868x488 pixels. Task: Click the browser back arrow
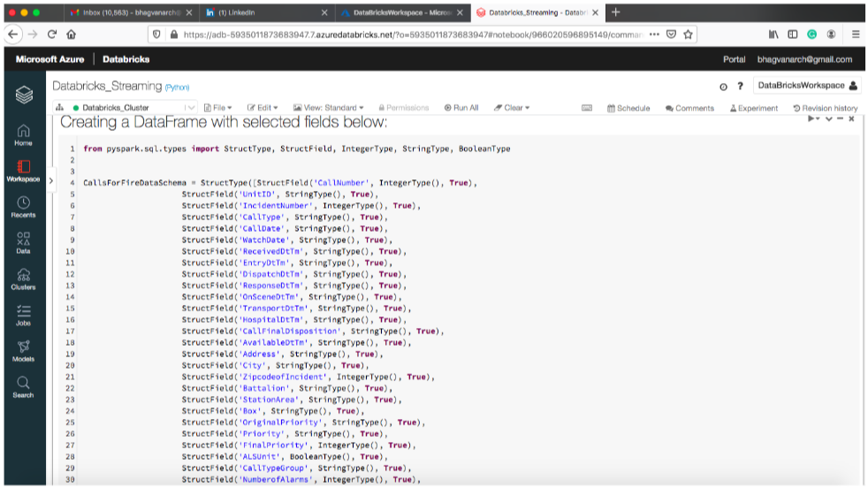(x=12, y=34)
